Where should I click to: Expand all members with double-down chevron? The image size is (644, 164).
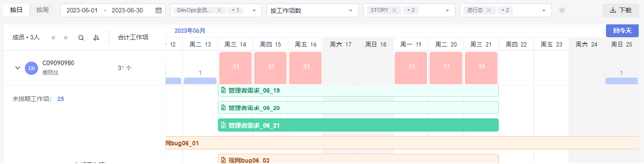53,38
